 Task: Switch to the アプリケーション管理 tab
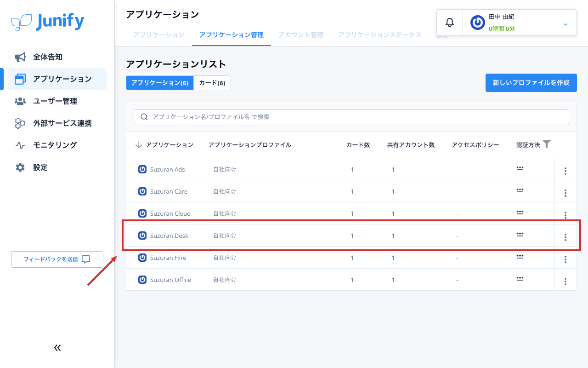pyautogui.click(x=232, y=35)
